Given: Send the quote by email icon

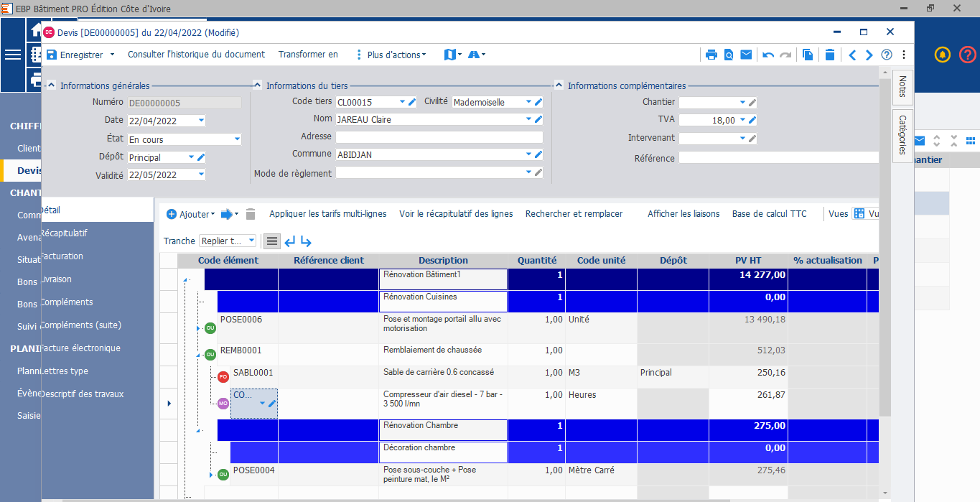Looking at the screenshot, I should 746,55.
